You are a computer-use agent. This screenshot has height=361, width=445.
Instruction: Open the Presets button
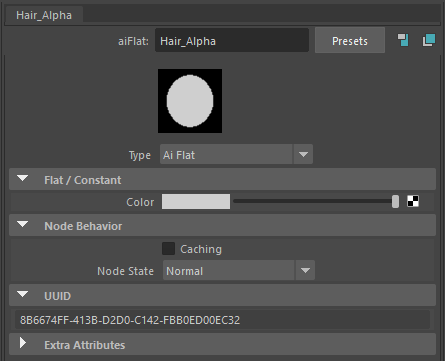click(x=350, y=41)
